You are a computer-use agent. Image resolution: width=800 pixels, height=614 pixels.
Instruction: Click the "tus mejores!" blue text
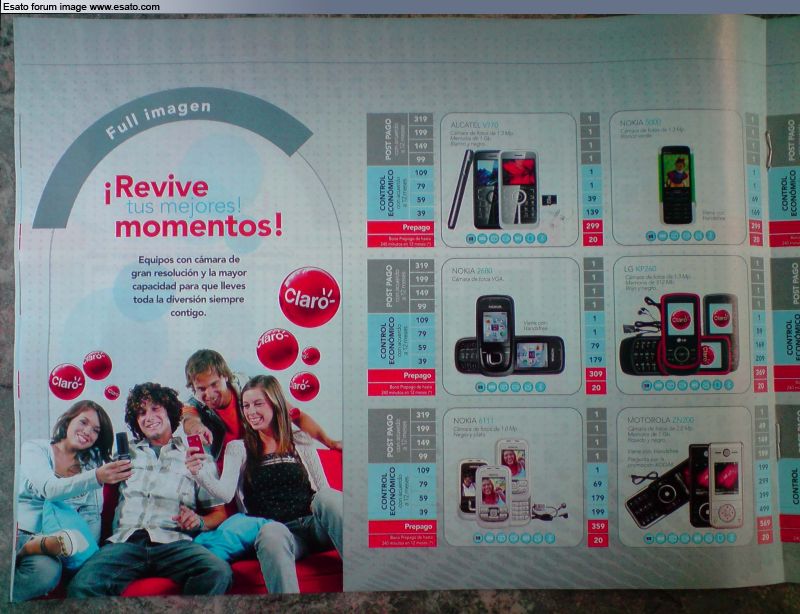tap(184, 207)
